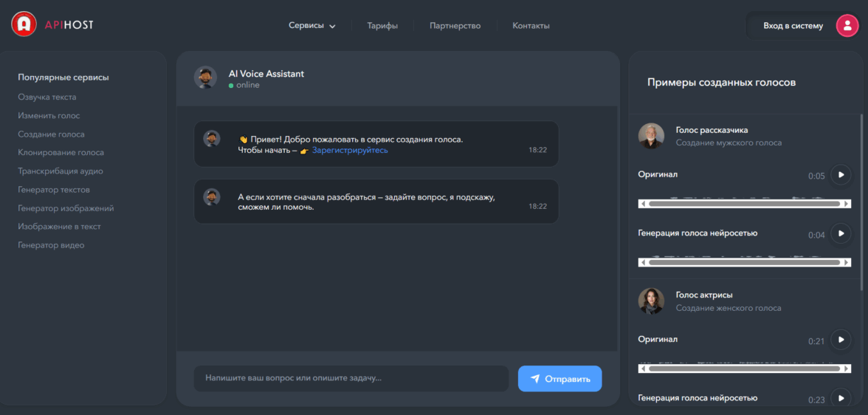The width and height of the screenshot is (868, 415).
Task: Open the Тарифы menu item
Action: [382, 26]
